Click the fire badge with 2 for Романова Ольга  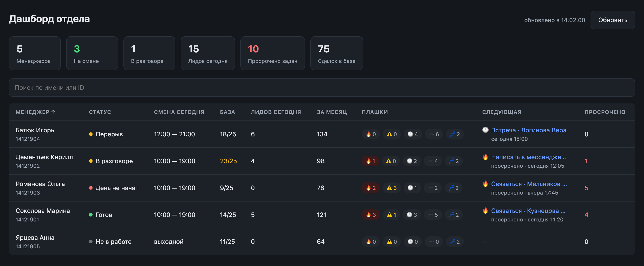pyautogui.click(x=371, y=188)
